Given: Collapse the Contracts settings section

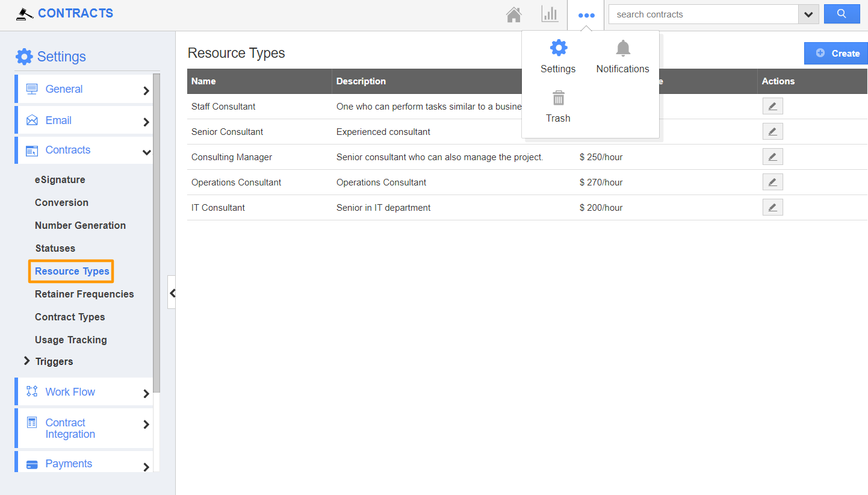Looking at the screenshot, I should pyautogui.click(x=84, y=149).
